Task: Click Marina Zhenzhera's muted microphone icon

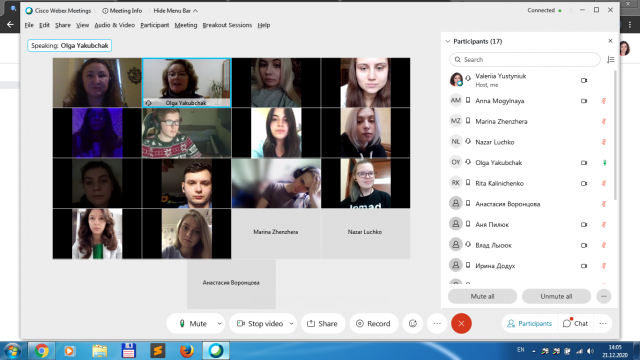Action: [x=604, y=121]
